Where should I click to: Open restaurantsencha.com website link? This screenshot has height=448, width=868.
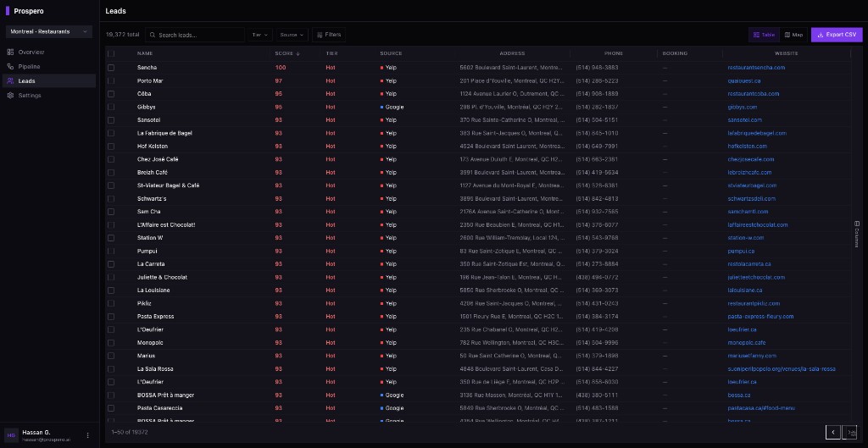click(756, 68)
